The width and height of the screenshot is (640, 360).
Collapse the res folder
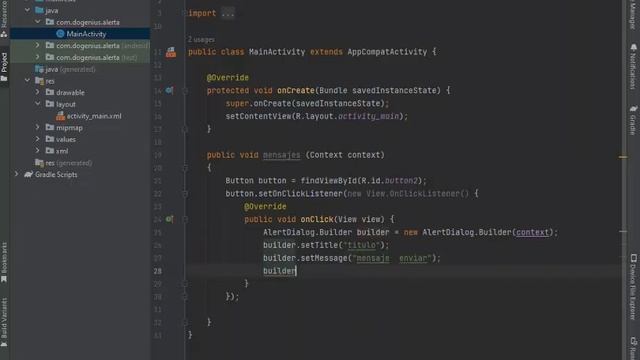tap(27, 81)
